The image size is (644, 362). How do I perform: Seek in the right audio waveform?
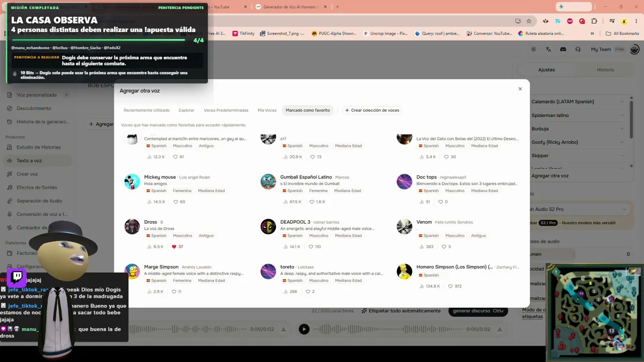point(388,329)
